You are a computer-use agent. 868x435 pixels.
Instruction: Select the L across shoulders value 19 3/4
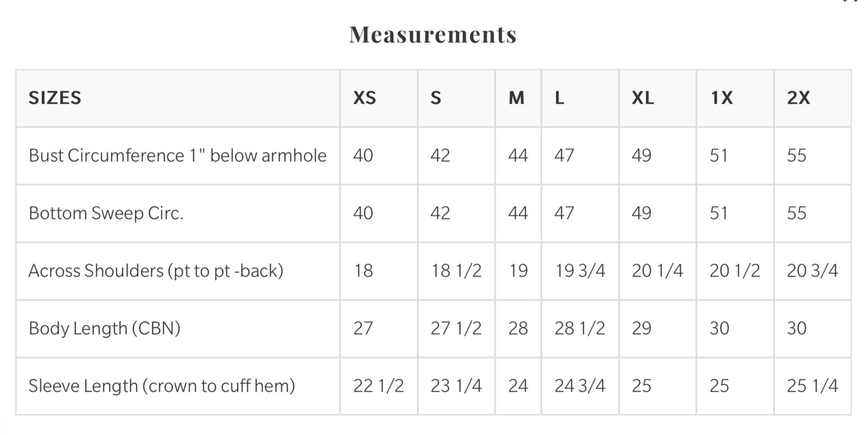click(580, 271)
